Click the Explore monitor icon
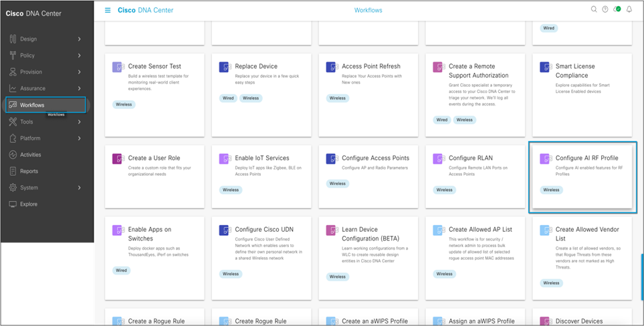The image size is (644, 326). coord(13,204)
